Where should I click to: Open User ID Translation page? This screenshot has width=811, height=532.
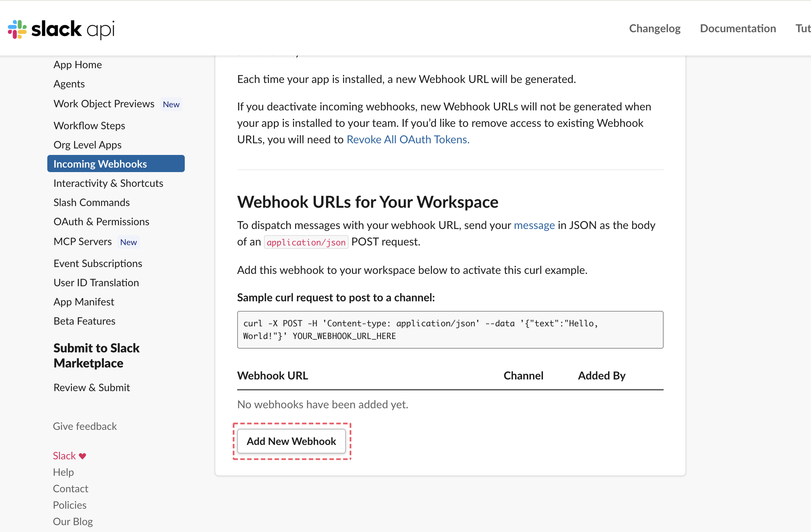(96, 282)
